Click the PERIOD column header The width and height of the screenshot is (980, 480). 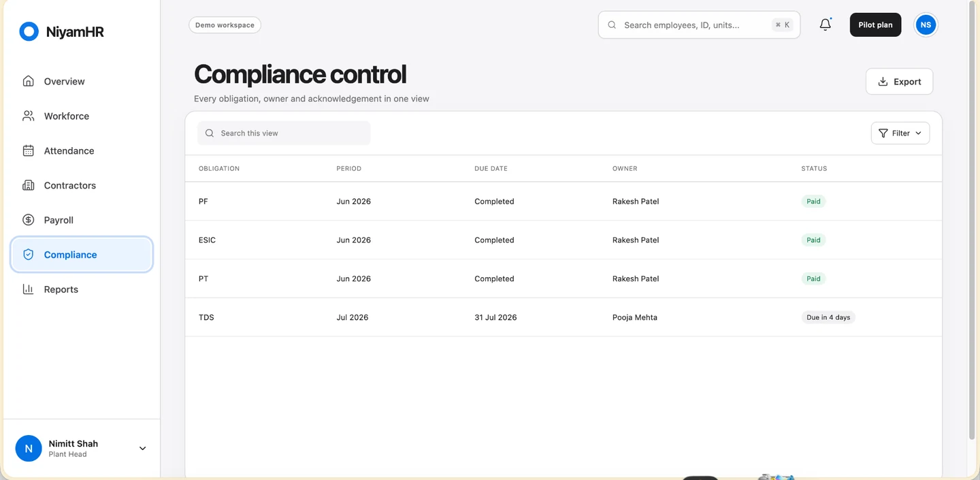click(348, 168)
